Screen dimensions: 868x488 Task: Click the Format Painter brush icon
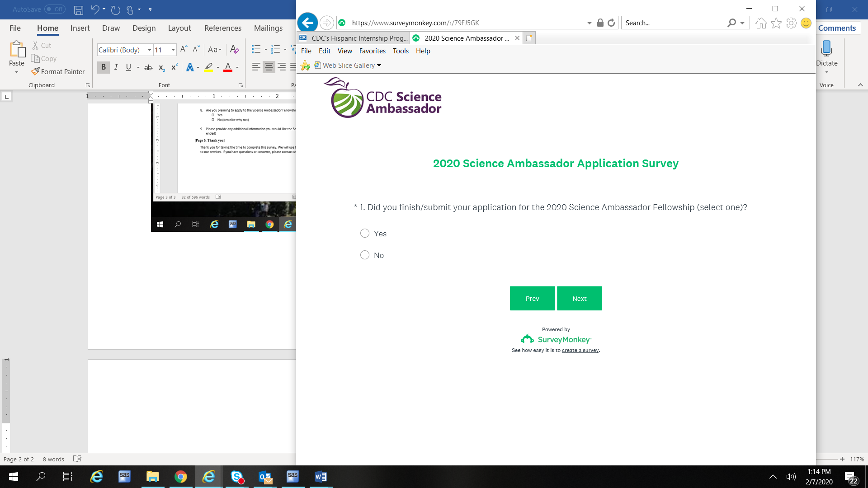click(35, 71)
